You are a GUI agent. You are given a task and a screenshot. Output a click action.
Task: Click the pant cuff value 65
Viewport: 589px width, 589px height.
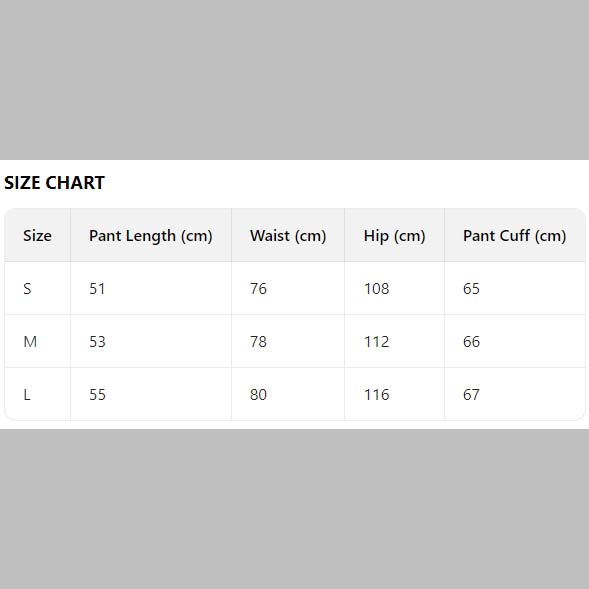471,288
